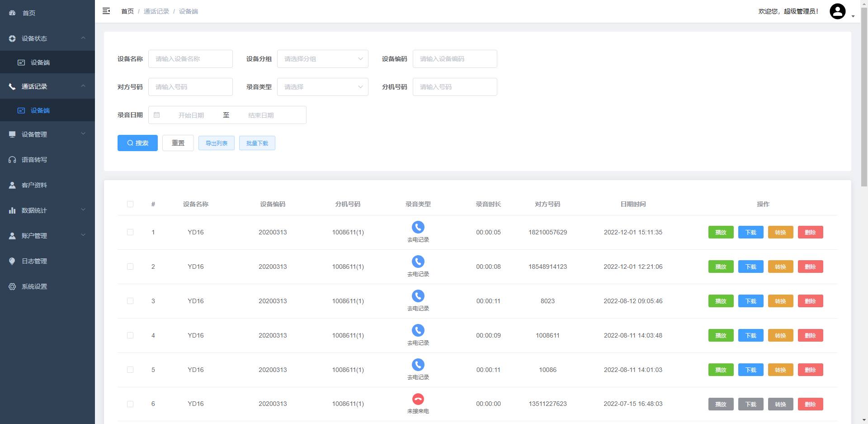Click the user avatar icon
Screen dimensions: 868x424
[837, 11]
